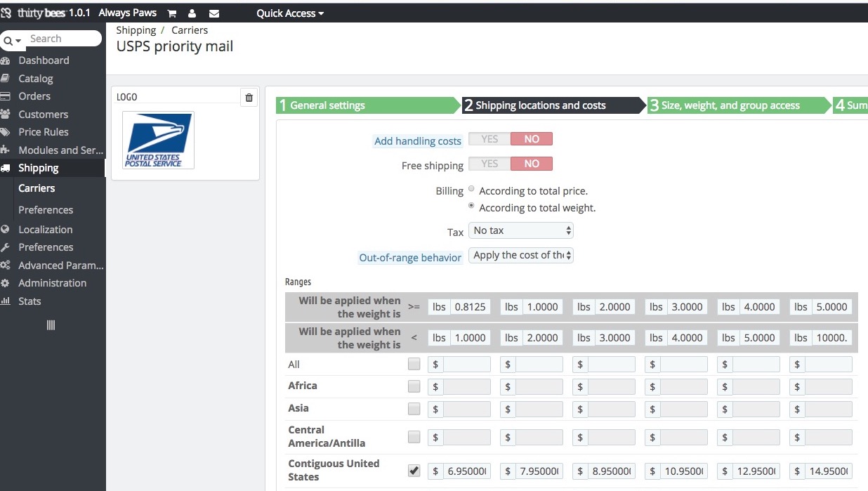Screen dimensions: 868x491
Task: Click the Customers group icon in sidebar
Action: [6, 114]
